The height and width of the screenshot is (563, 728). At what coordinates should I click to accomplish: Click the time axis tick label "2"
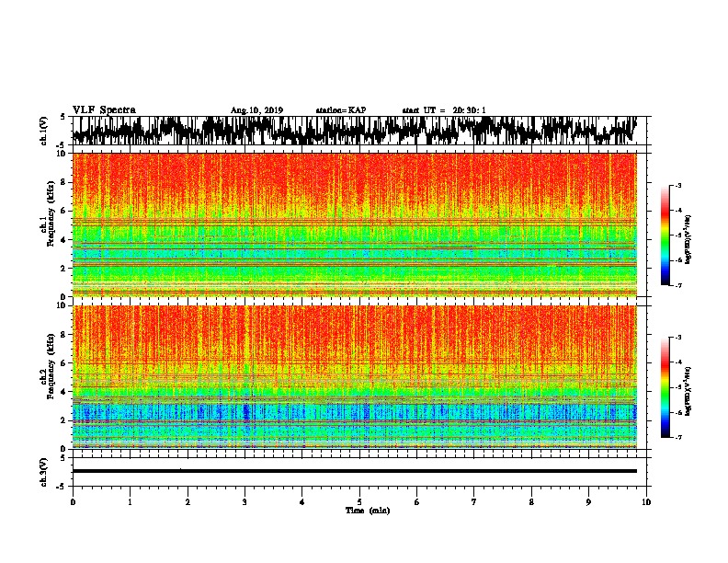(x=188, y=502)
